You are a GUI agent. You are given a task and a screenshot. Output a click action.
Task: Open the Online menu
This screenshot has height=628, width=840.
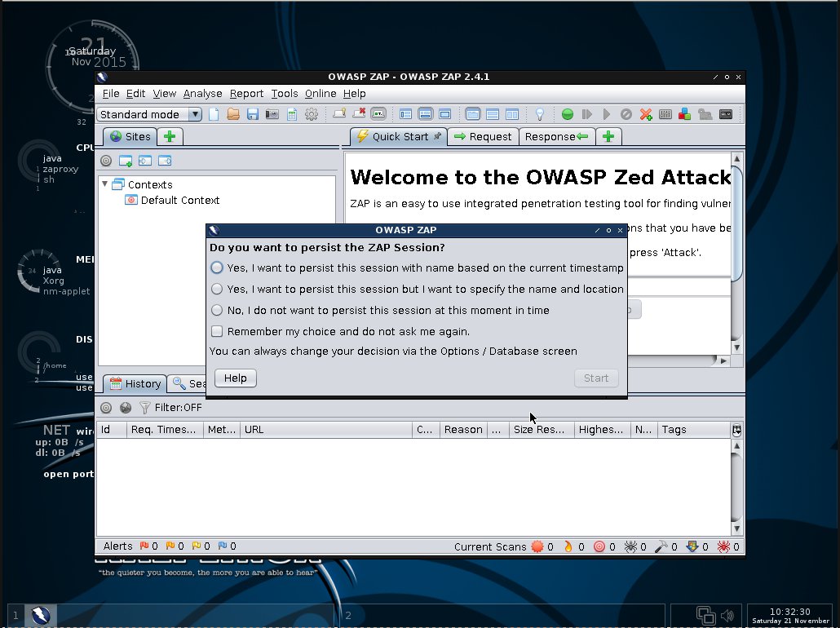tap(321, 93)
